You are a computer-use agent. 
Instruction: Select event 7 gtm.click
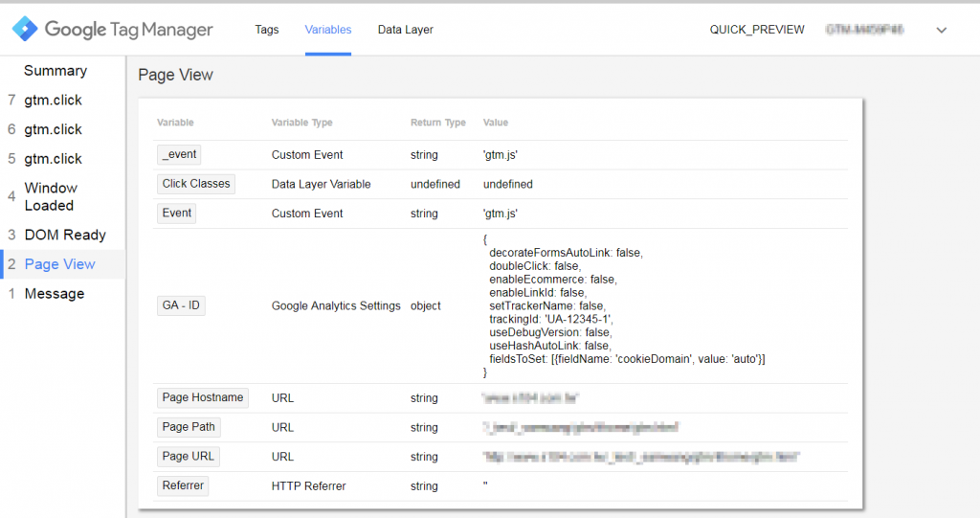click(53, 101)
